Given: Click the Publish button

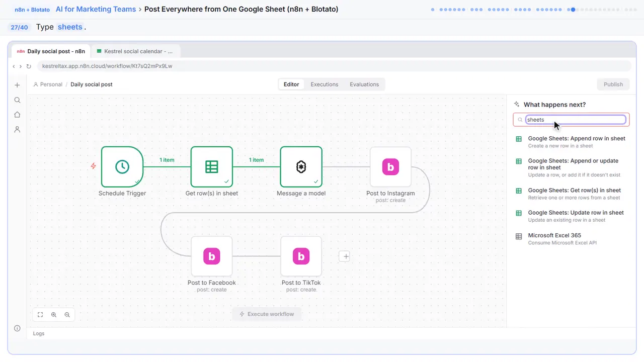Looking at the screenshot, I should [x=613, y=84].
